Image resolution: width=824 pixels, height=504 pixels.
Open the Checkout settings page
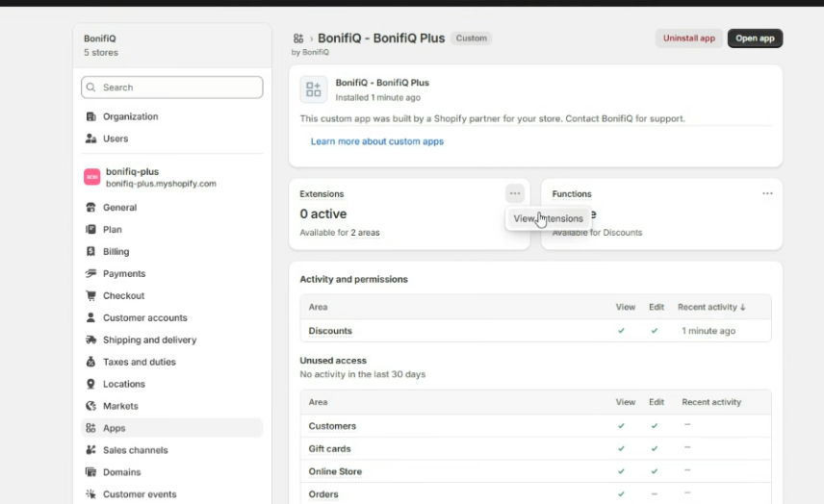[x=172, y=295]
